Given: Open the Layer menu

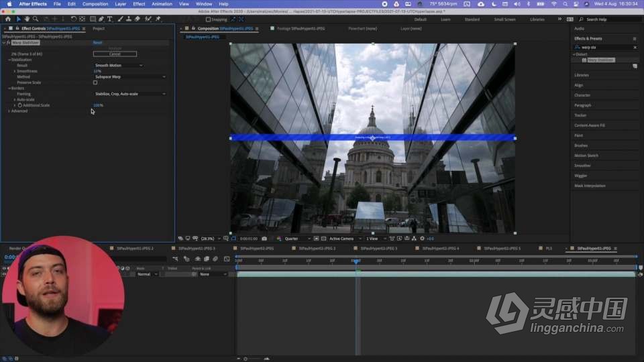Looking at the screenshot, I should pos(120,4).
